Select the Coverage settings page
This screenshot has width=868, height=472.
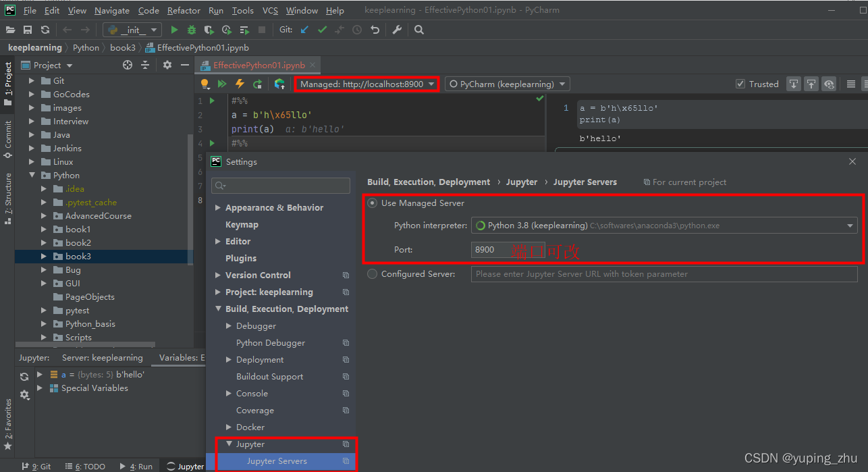click(255, 410)
